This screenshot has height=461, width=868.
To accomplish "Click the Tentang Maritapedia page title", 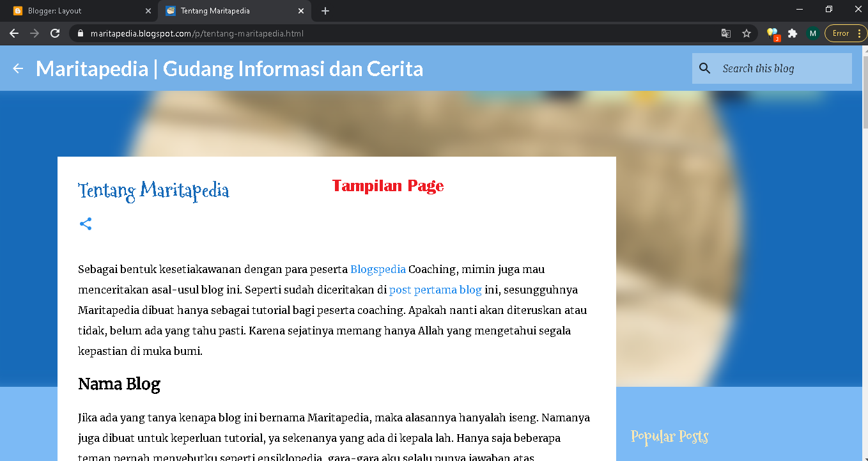I will (153, 190).
